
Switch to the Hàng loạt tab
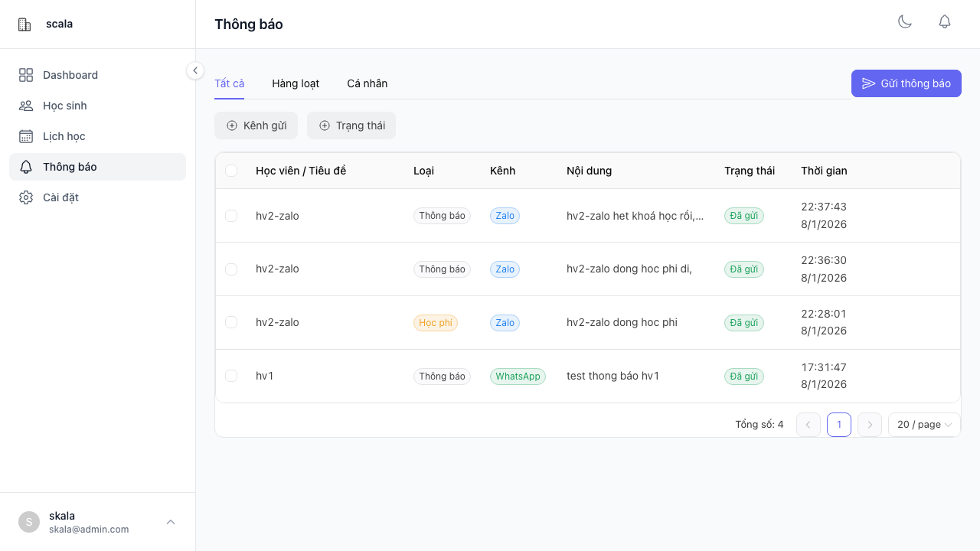(x=296, y=83)
